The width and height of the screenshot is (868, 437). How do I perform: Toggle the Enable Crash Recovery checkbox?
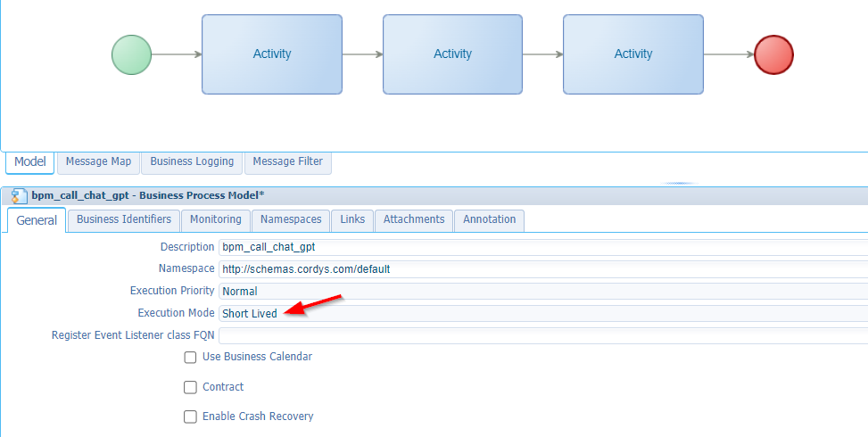coord(190,416)
